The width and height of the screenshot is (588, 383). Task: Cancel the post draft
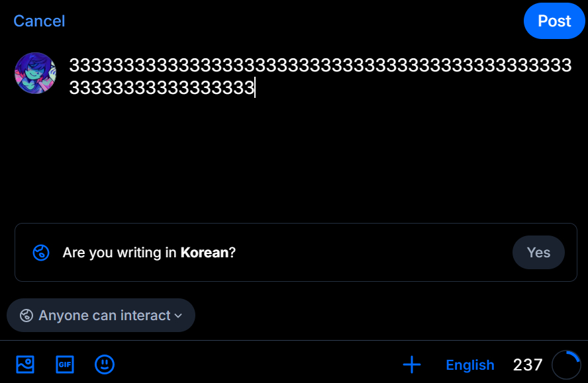click(x=39, y=21)
